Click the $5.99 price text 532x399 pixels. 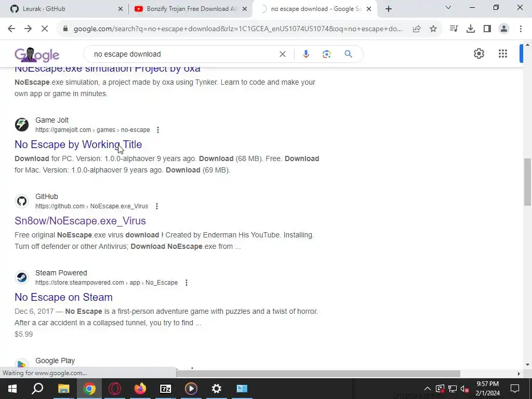pos(24,334)
